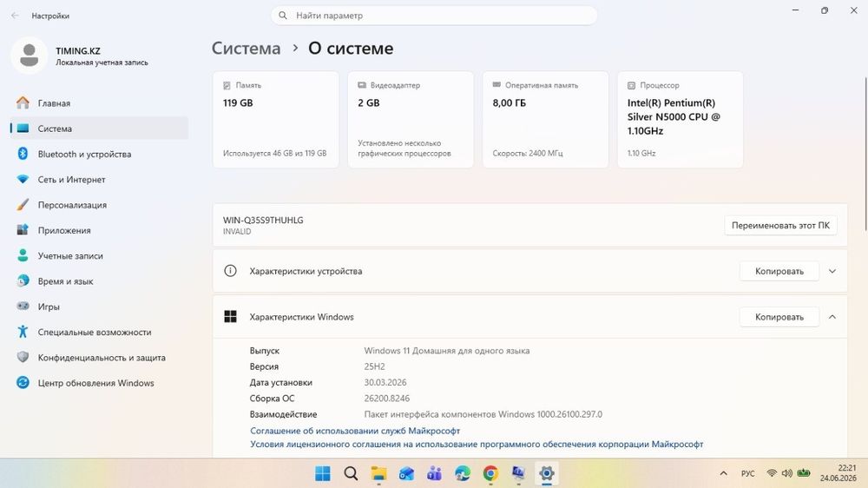
Task: Select Центр обновления Windows label
Action: point(95,383)
